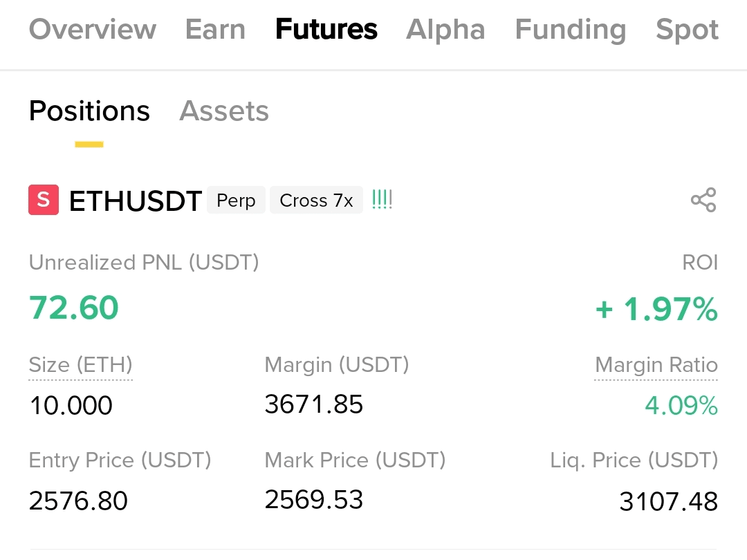
Task: Tap the 72.60 unrealized PNL value
Action: tap(74, 308)
